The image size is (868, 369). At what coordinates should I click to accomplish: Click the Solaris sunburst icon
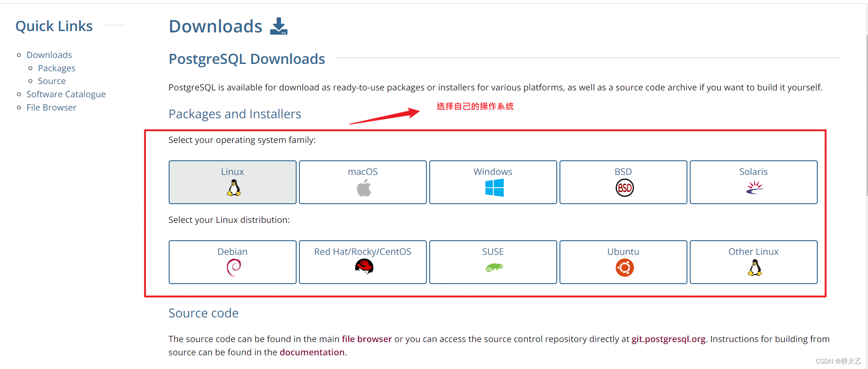pyautogui.click(x=755, y=187)
